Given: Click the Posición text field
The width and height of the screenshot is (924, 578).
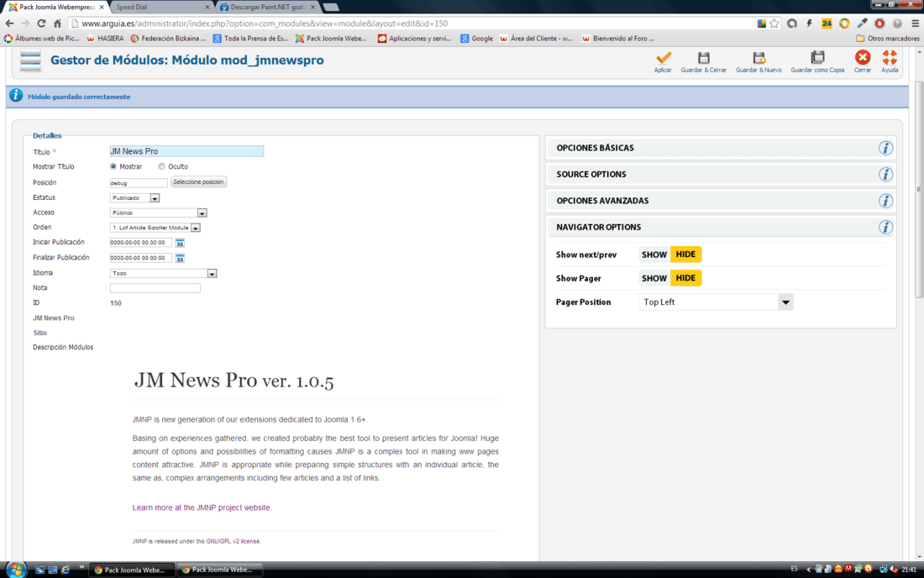Looking at the screenshot, I should pyautogui.click(x=139, y=182).
